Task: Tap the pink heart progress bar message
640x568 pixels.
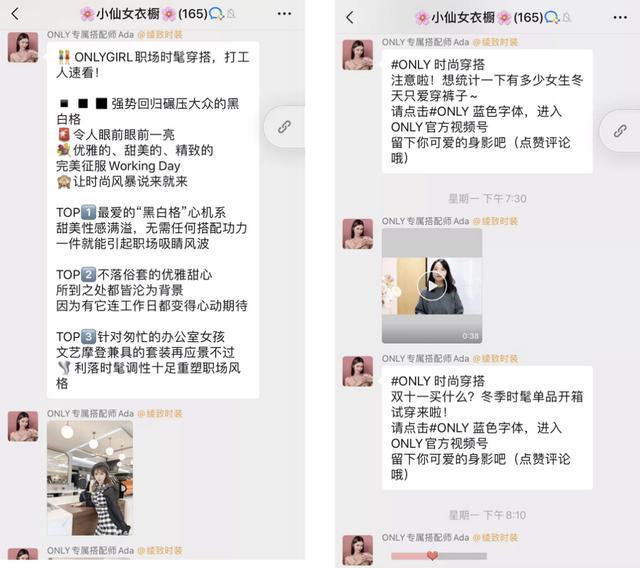Action: 439,556
